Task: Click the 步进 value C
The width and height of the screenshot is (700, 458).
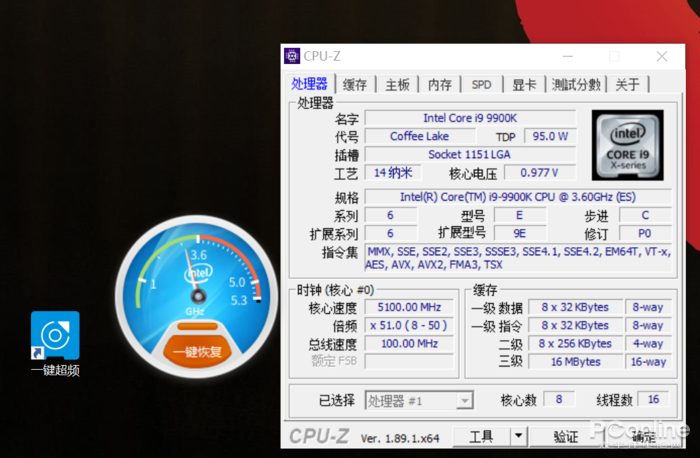Action: pyautogui.click(x=645, y=215)
